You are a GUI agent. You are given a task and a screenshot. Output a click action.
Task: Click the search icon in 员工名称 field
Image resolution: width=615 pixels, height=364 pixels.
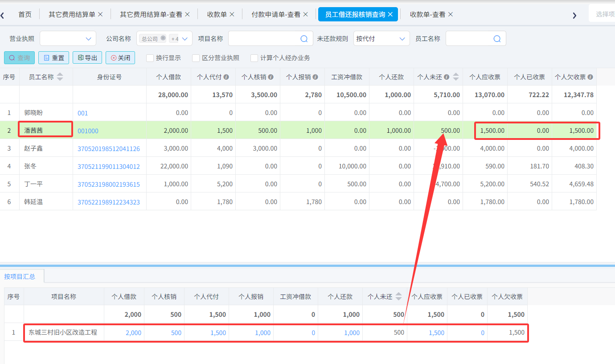497,39
